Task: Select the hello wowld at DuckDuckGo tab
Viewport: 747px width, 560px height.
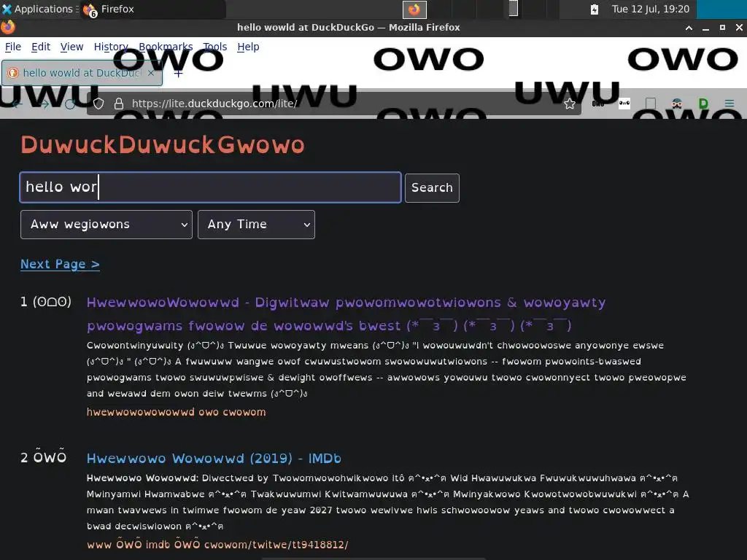Action: click(82, 73)
